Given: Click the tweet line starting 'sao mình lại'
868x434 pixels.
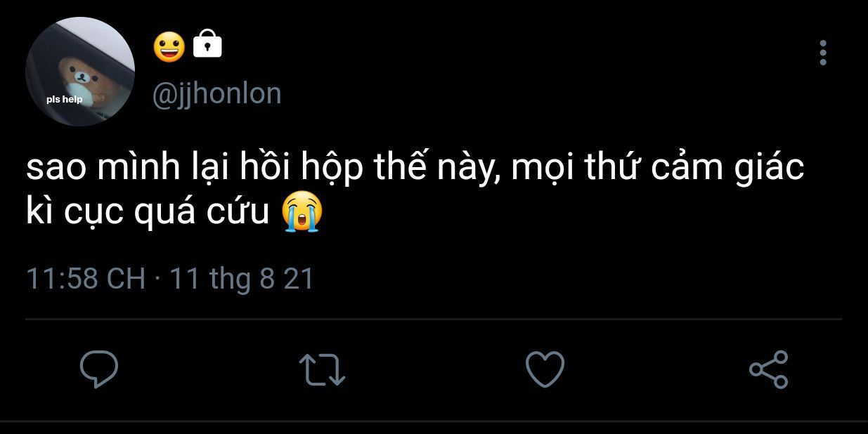Looking at the screenshot, I should pos(415,168).
